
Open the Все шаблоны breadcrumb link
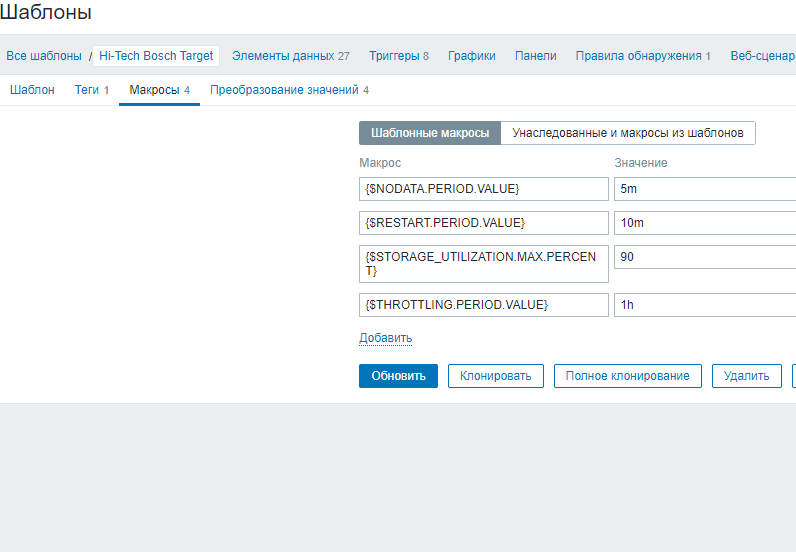pyautogui.click(x=43, y=56)
